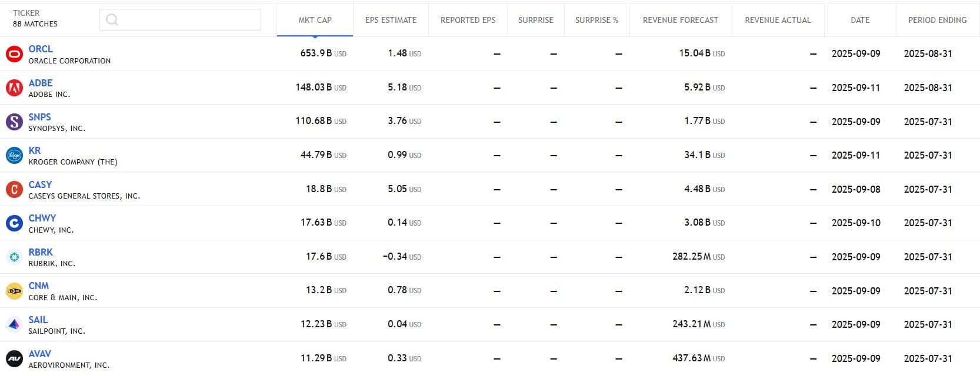Click the Rubrik logo icon
Image resolution: width=980 pixels, height=376 pixels.
[14, 257]
